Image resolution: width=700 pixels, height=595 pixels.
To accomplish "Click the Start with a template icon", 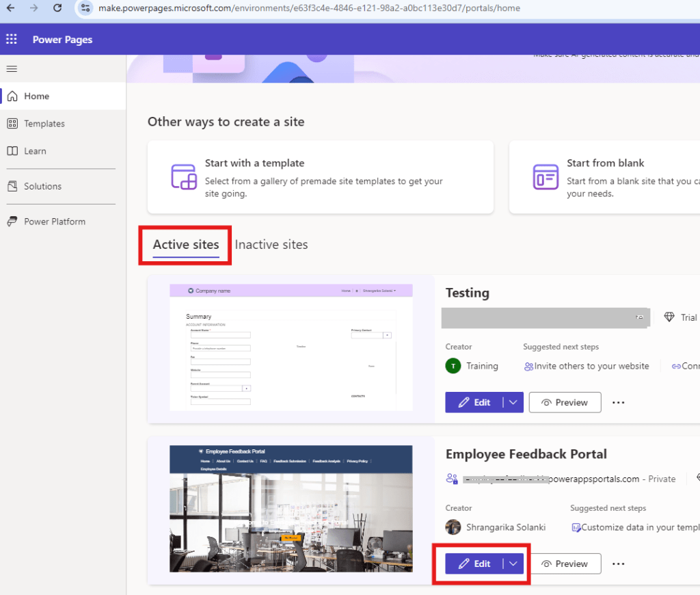I will click(x=184, y=176).
